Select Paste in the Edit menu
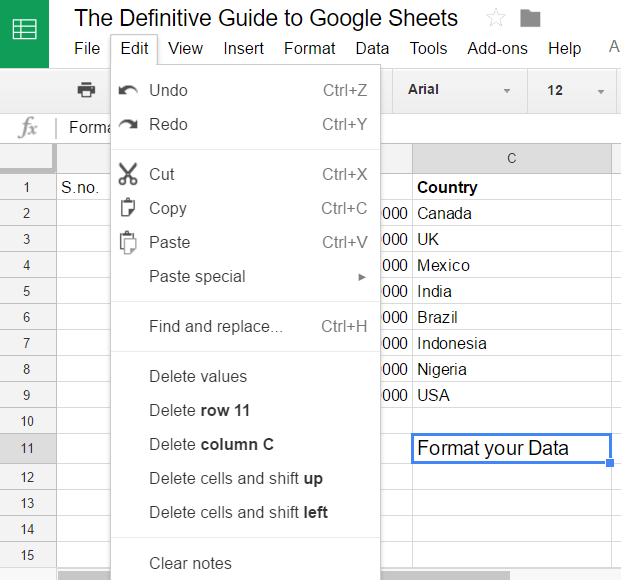This screenshot has height=580, width=621. tap(246, 242)
